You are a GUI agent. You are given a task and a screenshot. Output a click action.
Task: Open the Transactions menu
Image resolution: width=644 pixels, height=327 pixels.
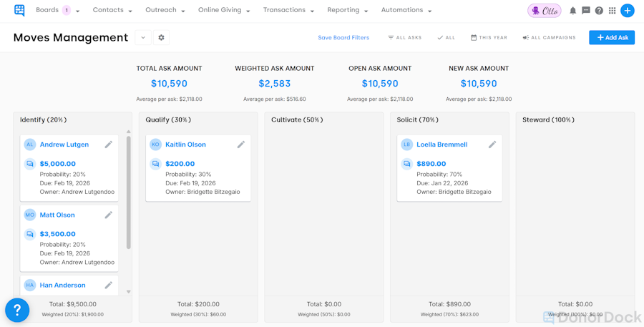coord(288,10)
